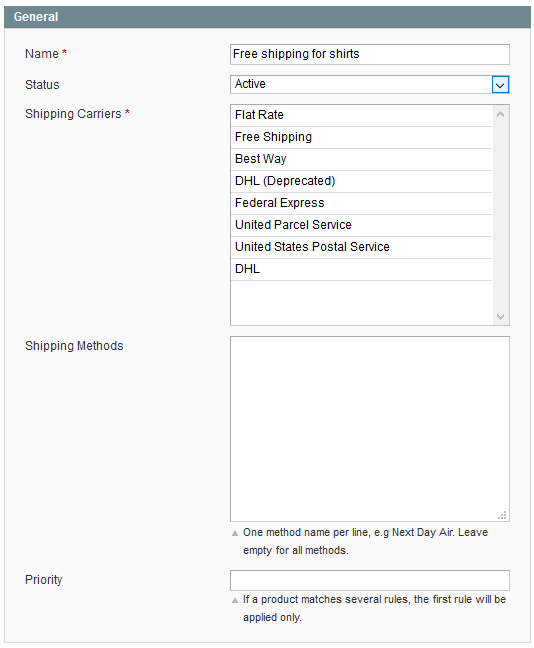Choose United States Postal Service
The width and height of the screenshot is (534, 648).
(x=361, y=247)
